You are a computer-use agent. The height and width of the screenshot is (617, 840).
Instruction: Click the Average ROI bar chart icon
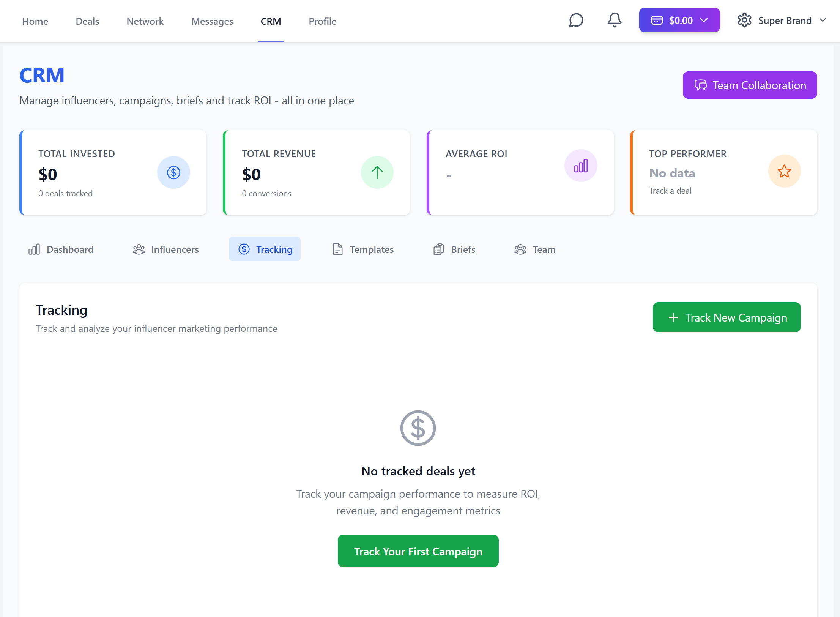click(x=581, y=166)
